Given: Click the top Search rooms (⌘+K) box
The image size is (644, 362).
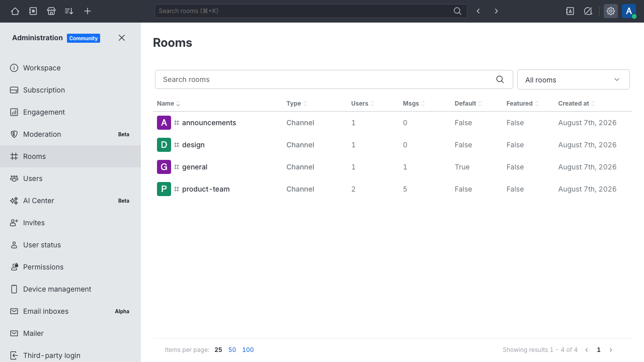Looking at the screenshot, I should coord(311,11).
